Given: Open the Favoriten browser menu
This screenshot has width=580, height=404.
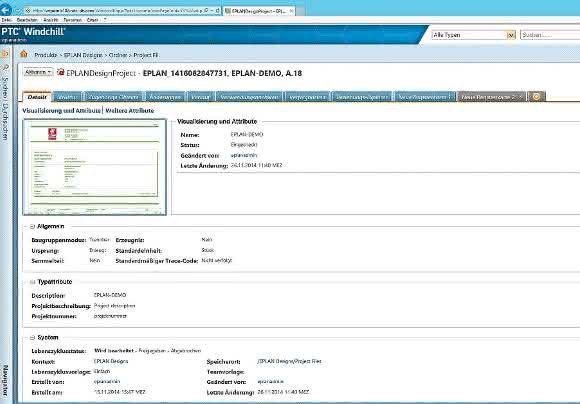Looking at the screenshot, I should [x=72, y=20].
